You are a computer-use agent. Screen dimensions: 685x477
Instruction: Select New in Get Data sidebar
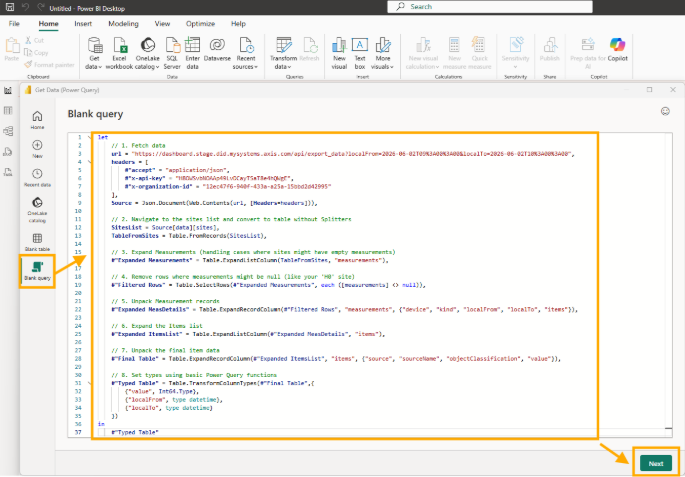click(38, 149)
